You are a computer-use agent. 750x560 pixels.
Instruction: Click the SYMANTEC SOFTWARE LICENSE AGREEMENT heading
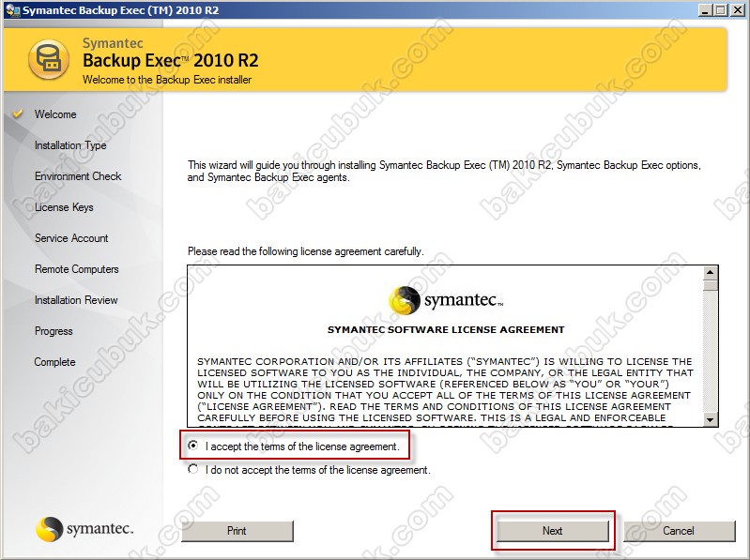(x=446, y=329)
